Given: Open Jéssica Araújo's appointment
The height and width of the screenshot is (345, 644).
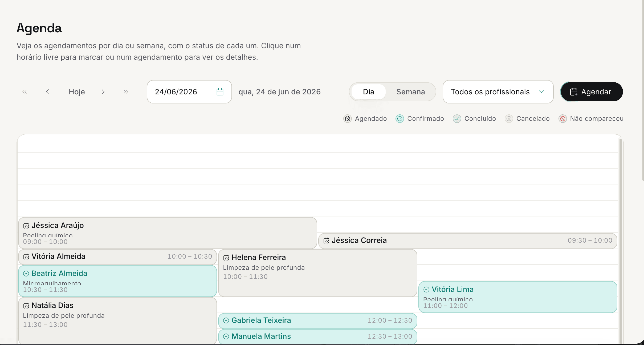Looking at the screenshot, I should [168, 233].
